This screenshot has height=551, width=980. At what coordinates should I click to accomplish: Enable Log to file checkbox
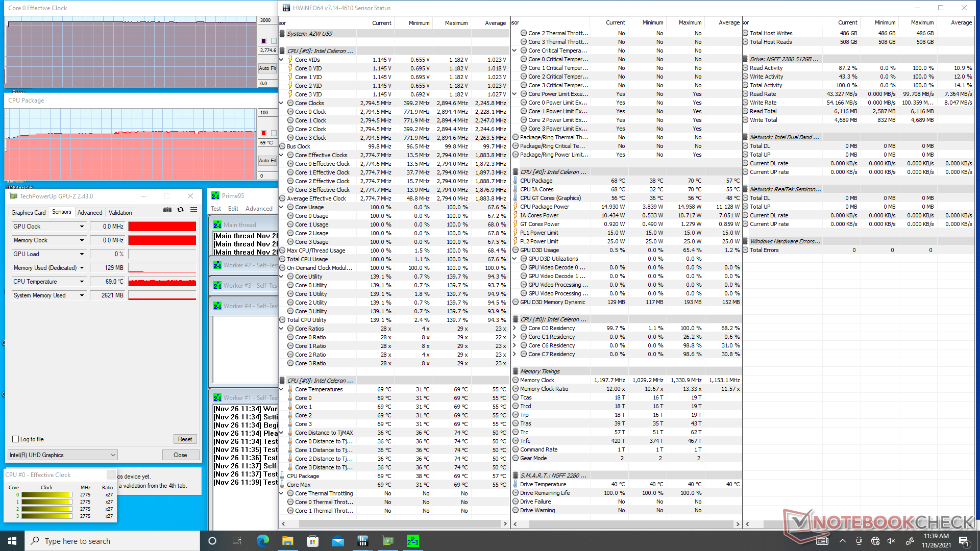click(x=16, y=439)
